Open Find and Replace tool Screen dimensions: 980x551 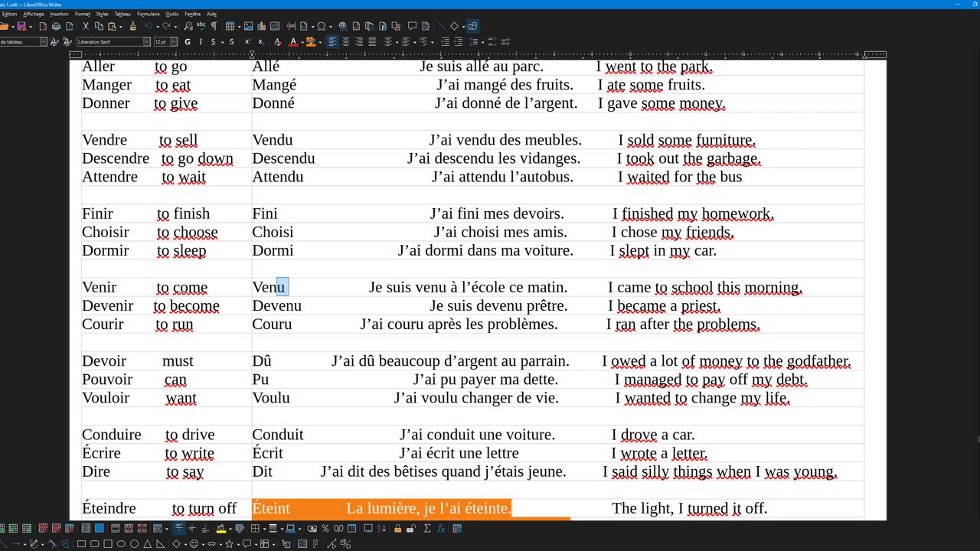188,26
